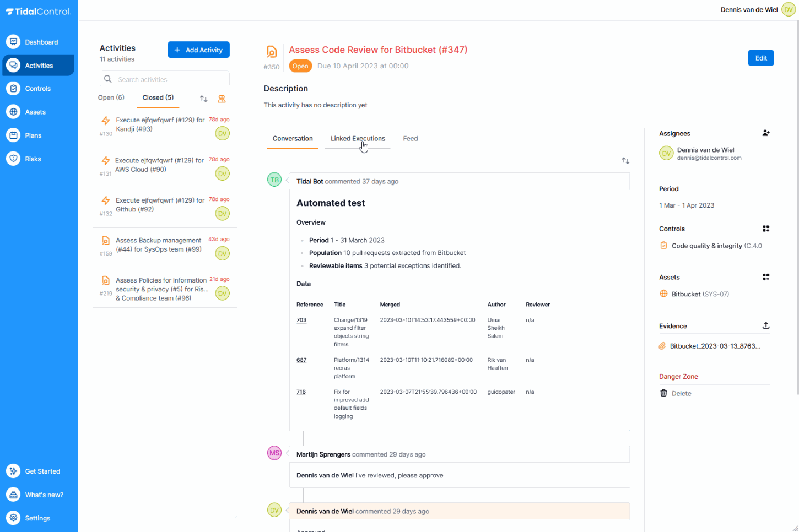Open the Assets manage grid icon
Screen dimensions: 799x532
(766, 276)
